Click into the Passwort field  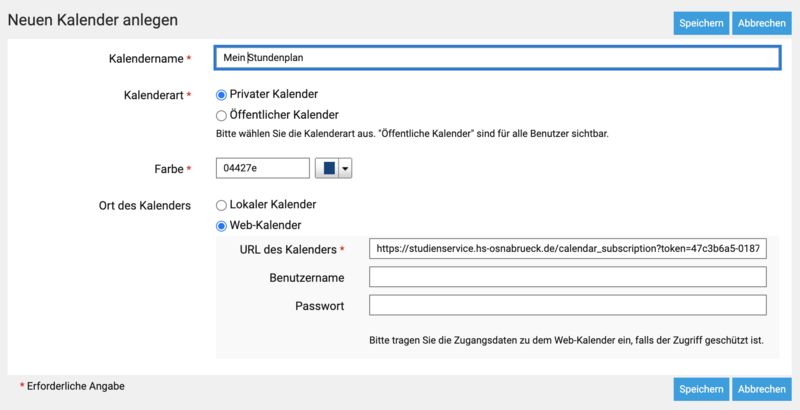click(x=567, y=305)
